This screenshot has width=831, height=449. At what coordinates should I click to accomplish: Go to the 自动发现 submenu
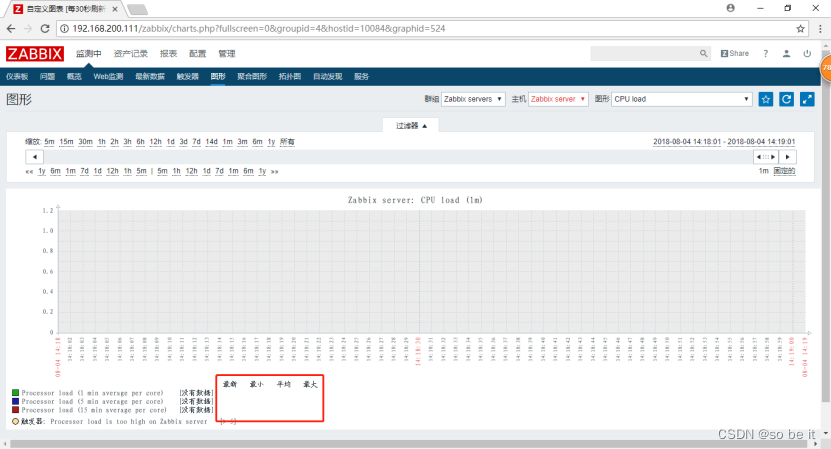tap(328, 76)
